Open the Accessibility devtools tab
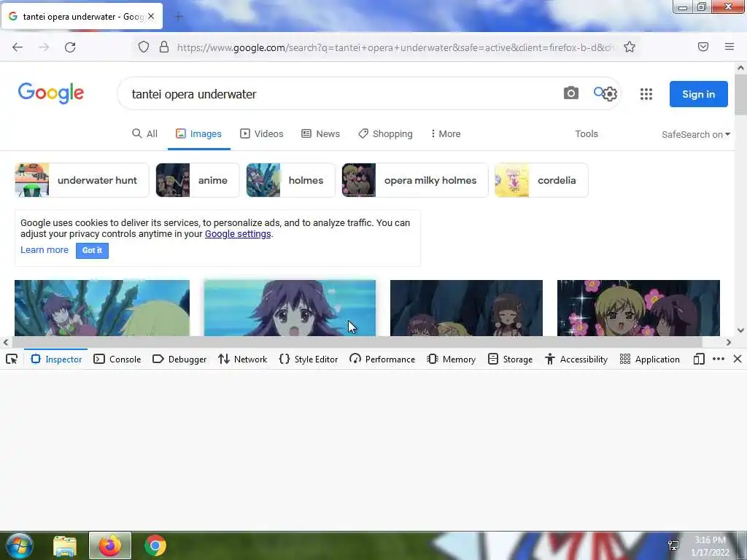 click(576, 359)
